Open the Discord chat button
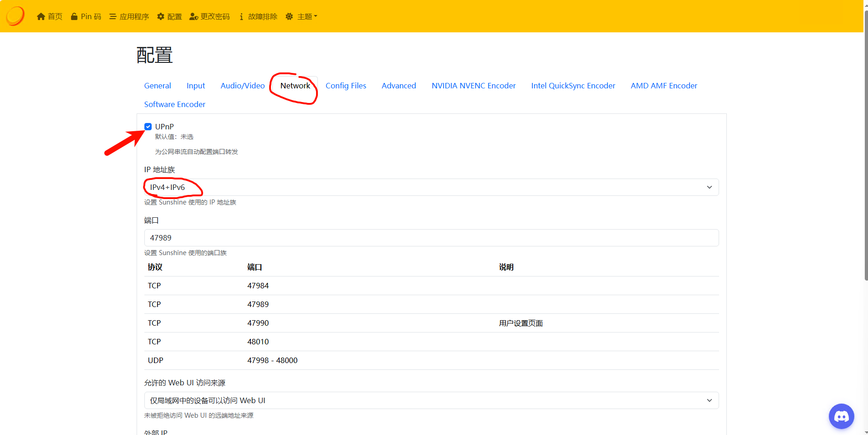This screenshot has height=435, width=868. [841, 416]
